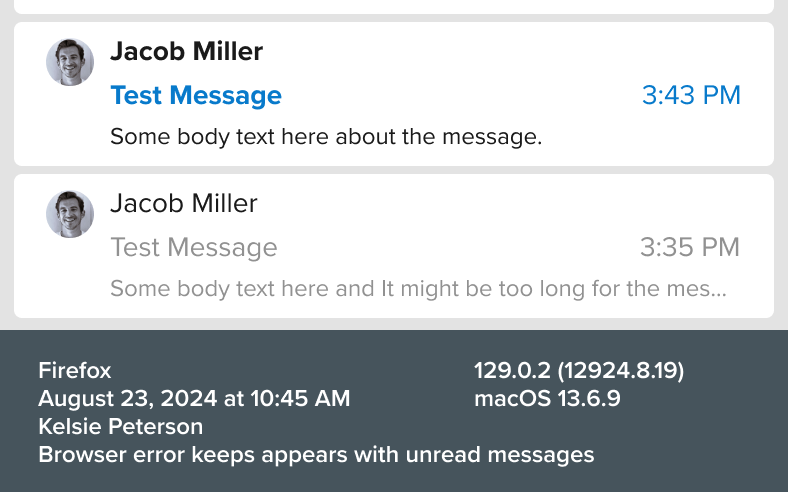Click the dark footer info panel background
This screenshot has width=788, height=492.
700,450
